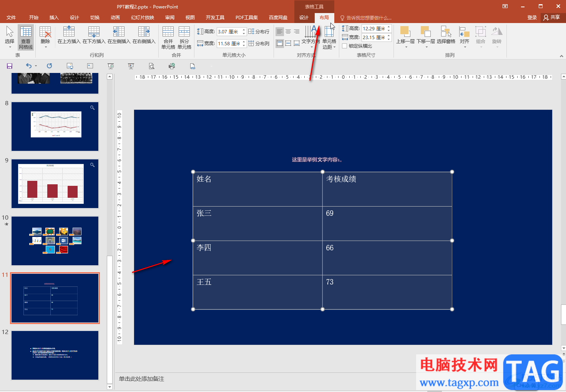
Task: Toggle View Gridlines (查看网格线) button
Action: click(26, 37)
